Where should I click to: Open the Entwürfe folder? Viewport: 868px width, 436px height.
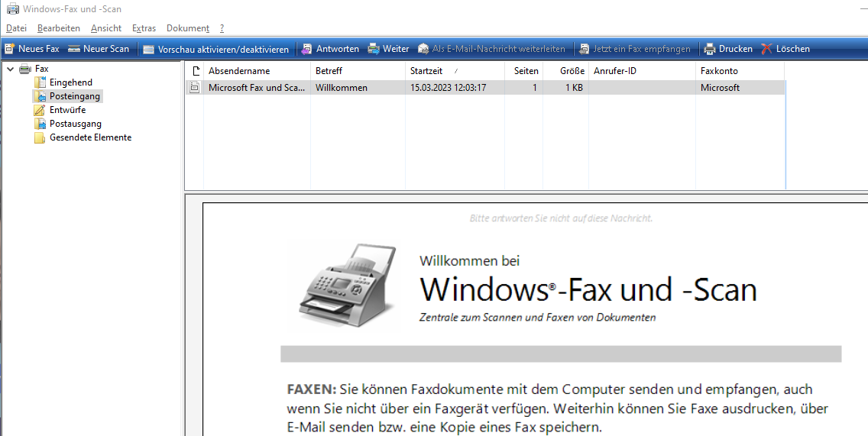(67, 110)
